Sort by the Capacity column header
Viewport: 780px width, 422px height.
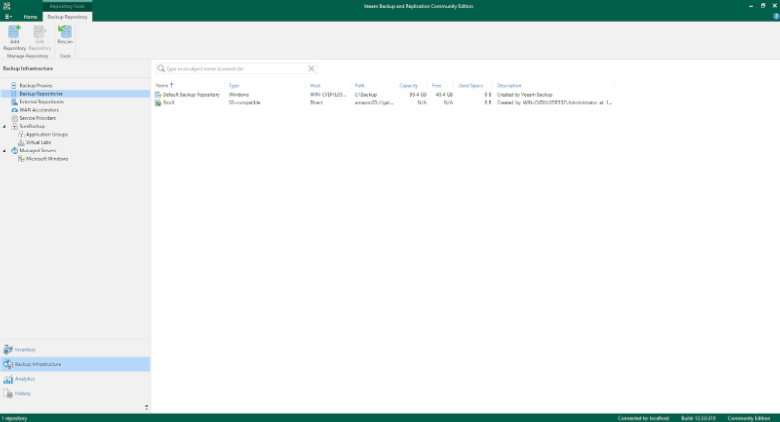[x=408, y=86]
